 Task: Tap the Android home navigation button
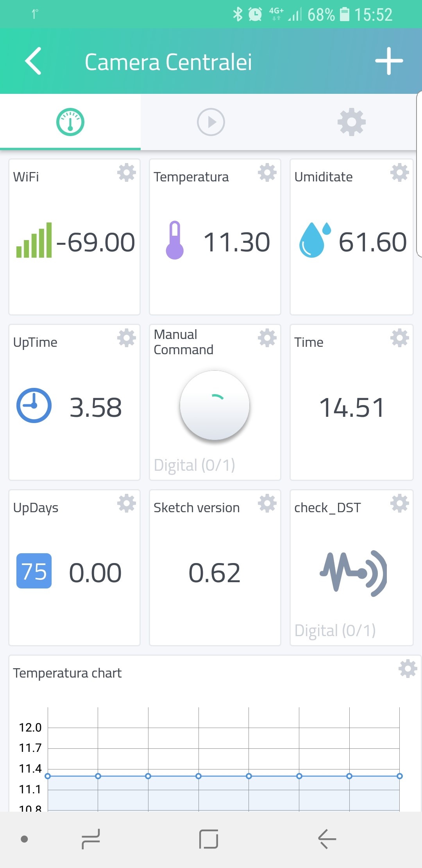coord(209,839)
